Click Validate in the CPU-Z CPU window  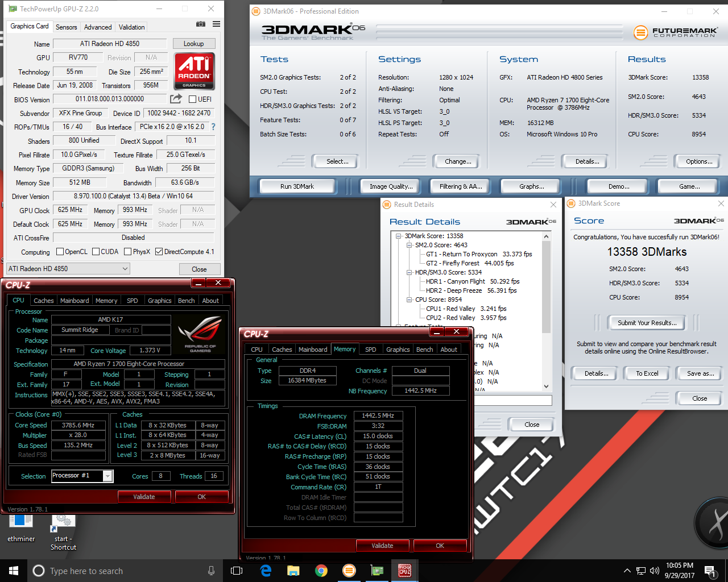point(144,497)
